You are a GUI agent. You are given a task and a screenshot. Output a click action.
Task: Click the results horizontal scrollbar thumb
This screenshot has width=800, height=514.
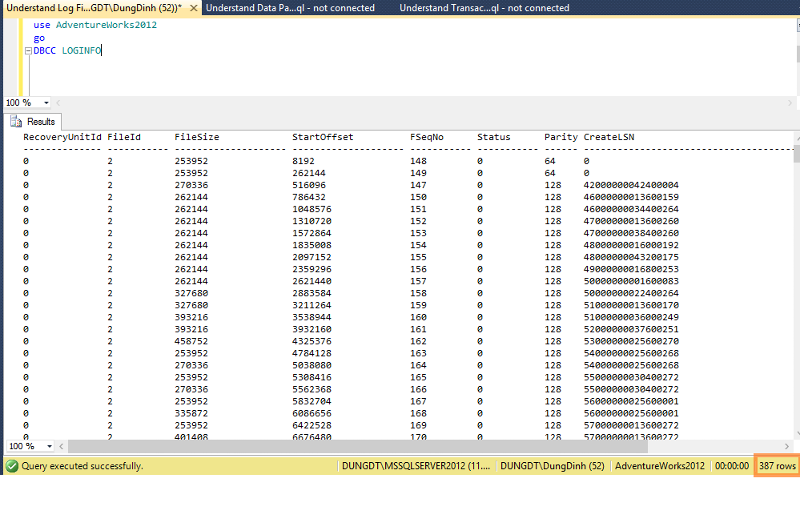point(358,447)
